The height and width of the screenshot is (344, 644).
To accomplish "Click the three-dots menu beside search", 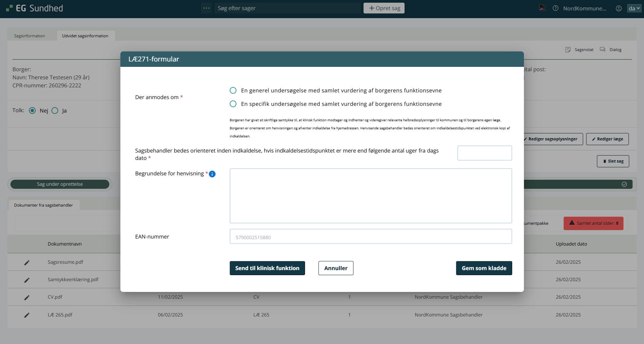I will coord(206,8).
